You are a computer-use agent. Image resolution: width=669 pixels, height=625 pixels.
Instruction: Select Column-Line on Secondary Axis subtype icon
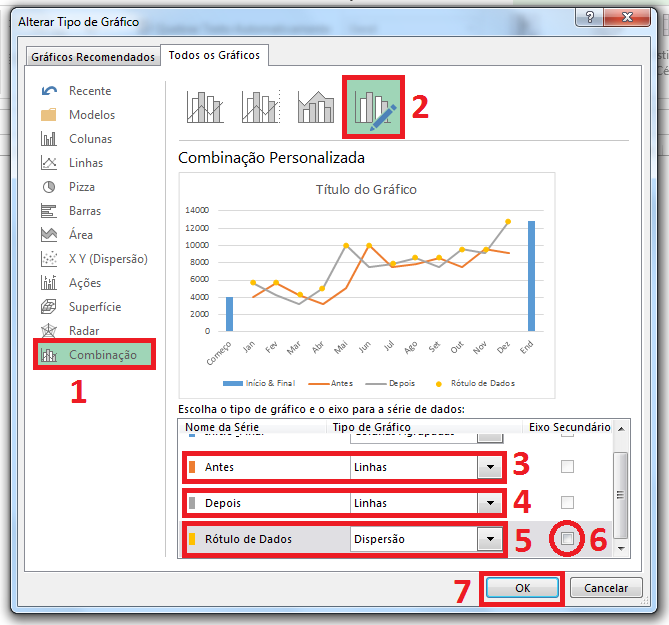click(x=260, y=107)
